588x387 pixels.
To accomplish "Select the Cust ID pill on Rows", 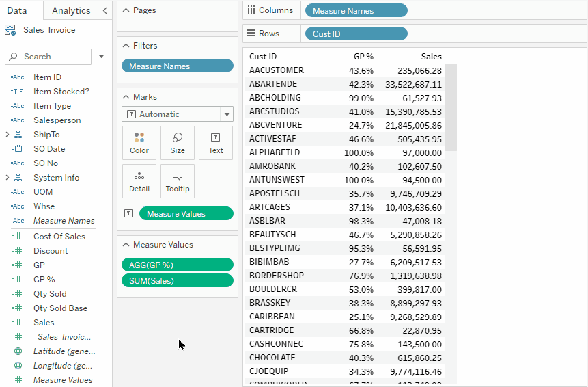I will [x=356, y=34].
